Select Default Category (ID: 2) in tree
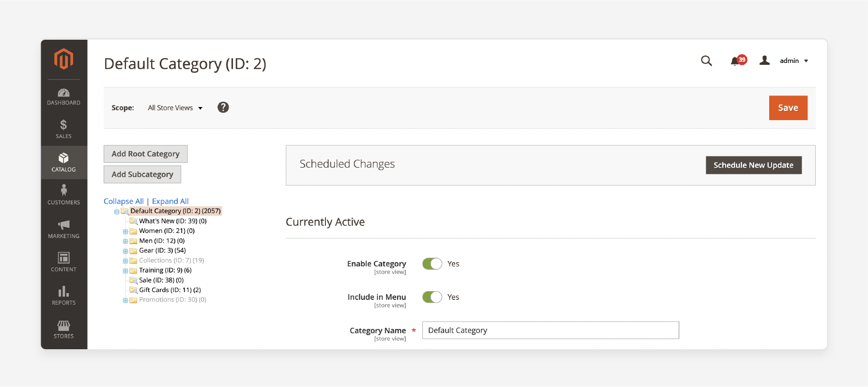 pyautogui.click(x=175, y=211)
